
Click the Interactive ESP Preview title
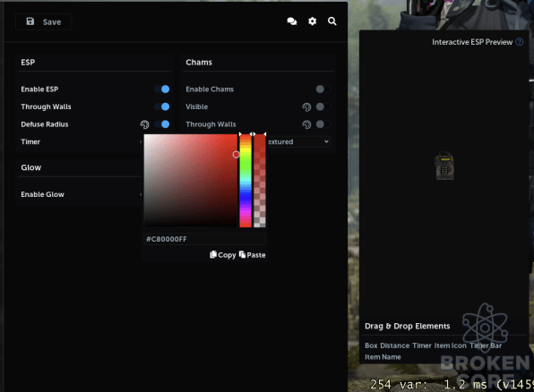click(x=472, y=42)
